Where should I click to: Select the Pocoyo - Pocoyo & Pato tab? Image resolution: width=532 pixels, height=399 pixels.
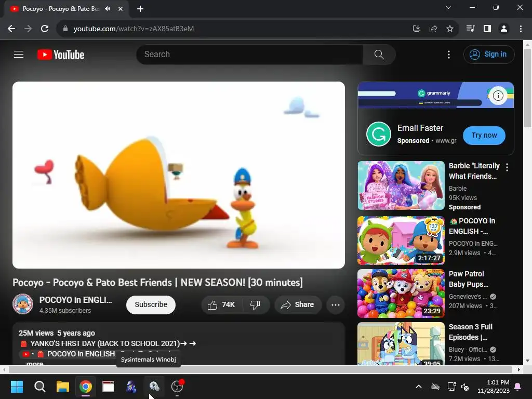coord(60,9)
